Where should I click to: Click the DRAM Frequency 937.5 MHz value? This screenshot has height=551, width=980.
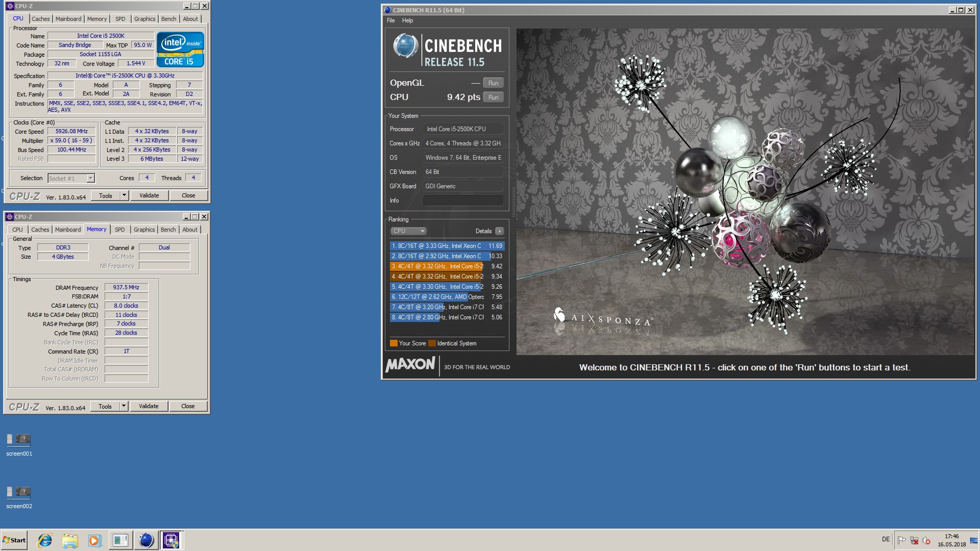tap(127, 287)
